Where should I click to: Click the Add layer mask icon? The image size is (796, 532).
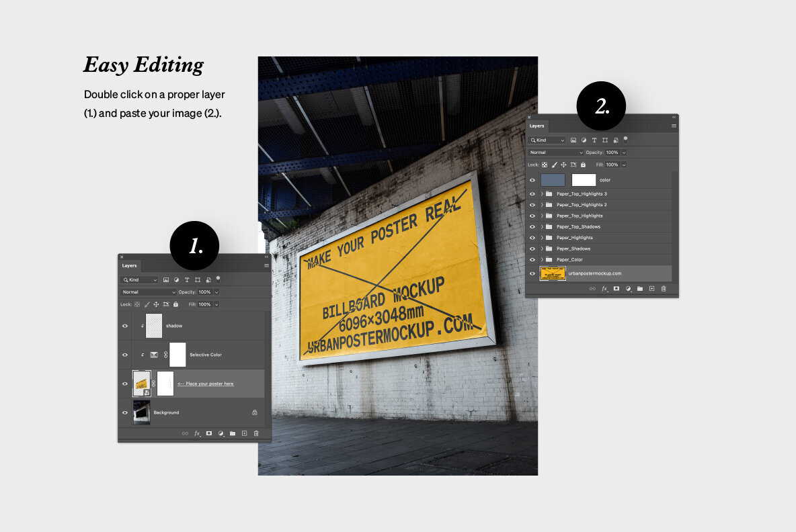(x=208, y=433)
